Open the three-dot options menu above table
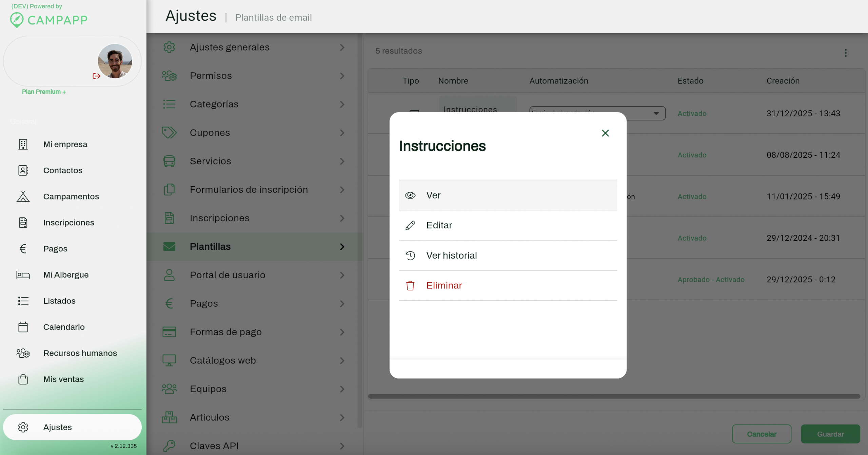This screenshot has width=868, height=455. 846,53
